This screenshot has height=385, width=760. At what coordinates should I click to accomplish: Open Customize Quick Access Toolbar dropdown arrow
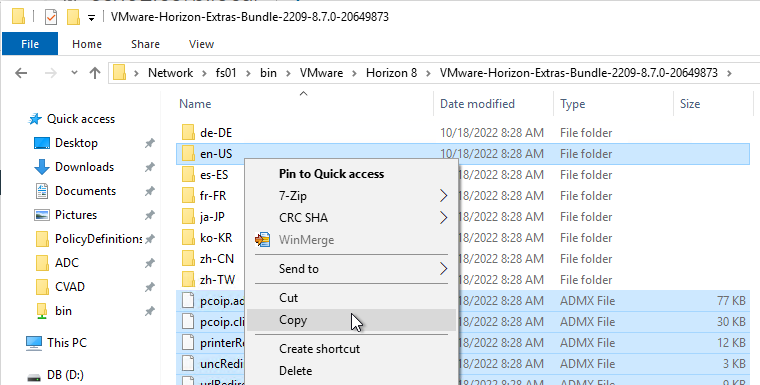91,18
